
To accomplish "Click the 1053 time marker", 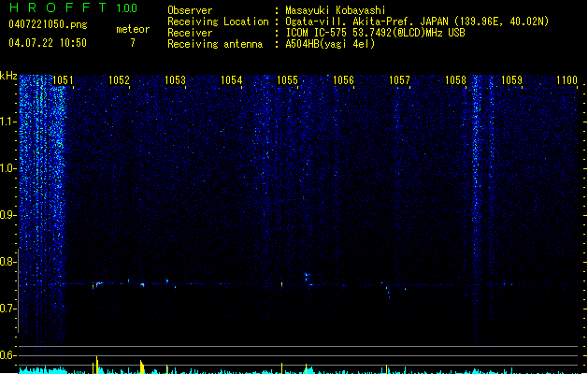I will 175,80.
